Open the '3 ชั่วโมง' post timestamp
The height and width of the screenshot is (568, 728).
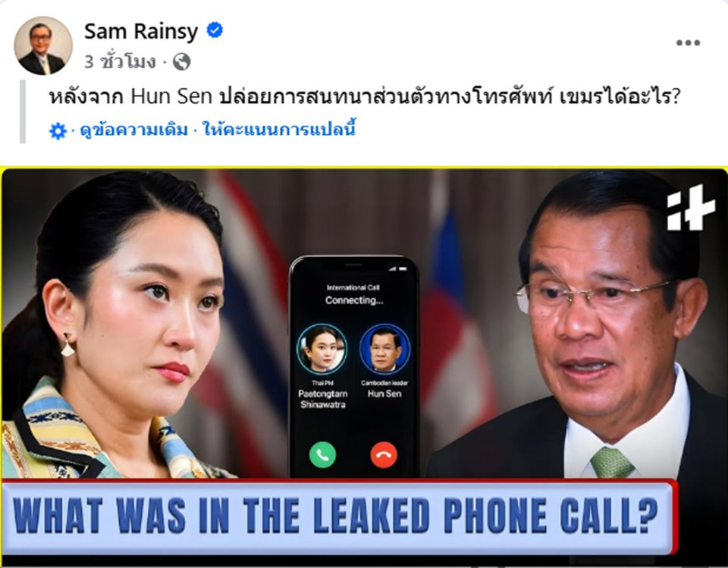point(119,61)
